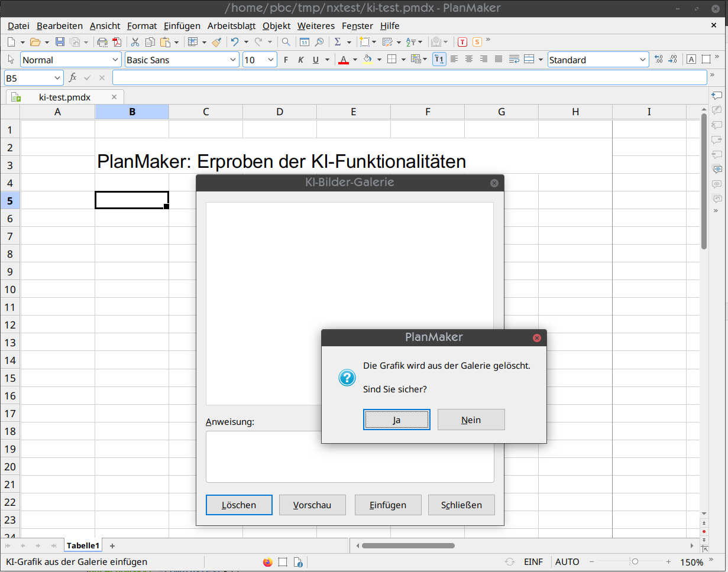Open the Datei menu
This screenshot has height=572, width=728.
pos(18,25)
